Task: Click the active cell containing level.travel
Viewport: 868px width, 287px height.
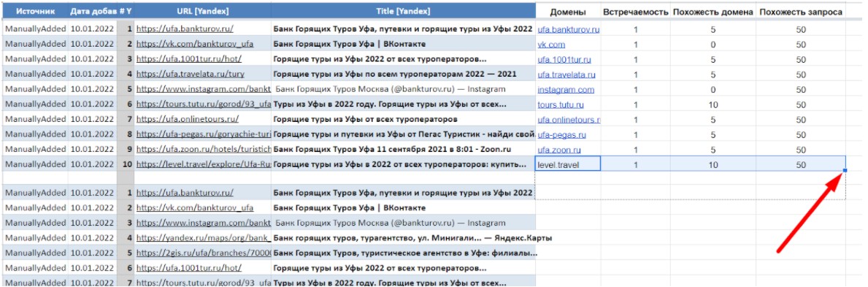Action: click(x=568, y=164)
